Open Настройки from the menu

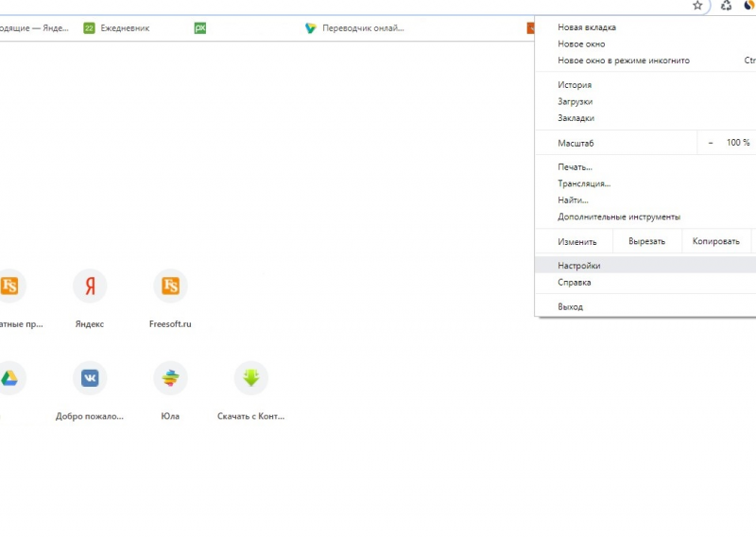tap(645, 266)
